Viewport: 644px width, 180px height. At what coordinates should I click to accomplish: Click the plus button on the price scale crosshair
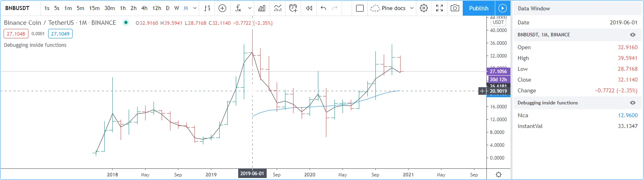tap(482, 91)
